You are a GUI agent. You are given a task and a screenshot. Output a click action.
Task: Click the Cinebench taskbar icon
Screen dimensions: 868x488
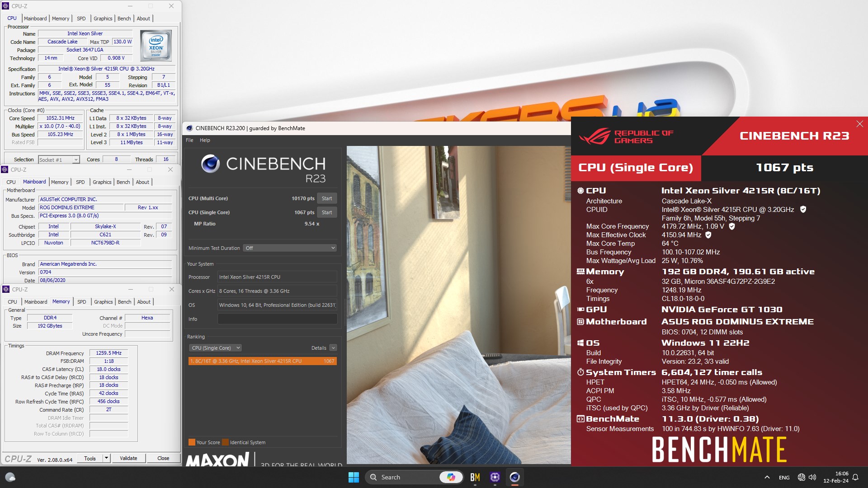[x=514, y=477]
